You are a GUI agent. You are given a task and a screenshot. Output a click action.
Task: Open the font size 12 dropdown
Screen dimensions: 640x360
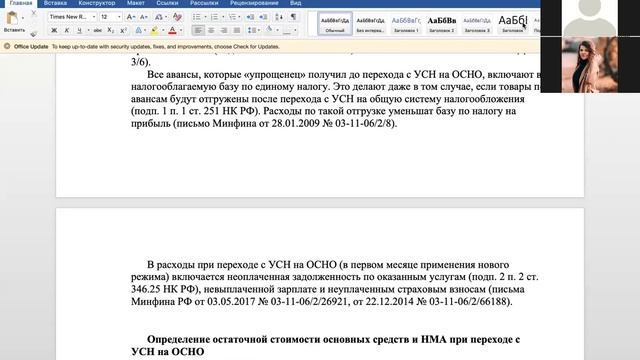coord(119,17)
